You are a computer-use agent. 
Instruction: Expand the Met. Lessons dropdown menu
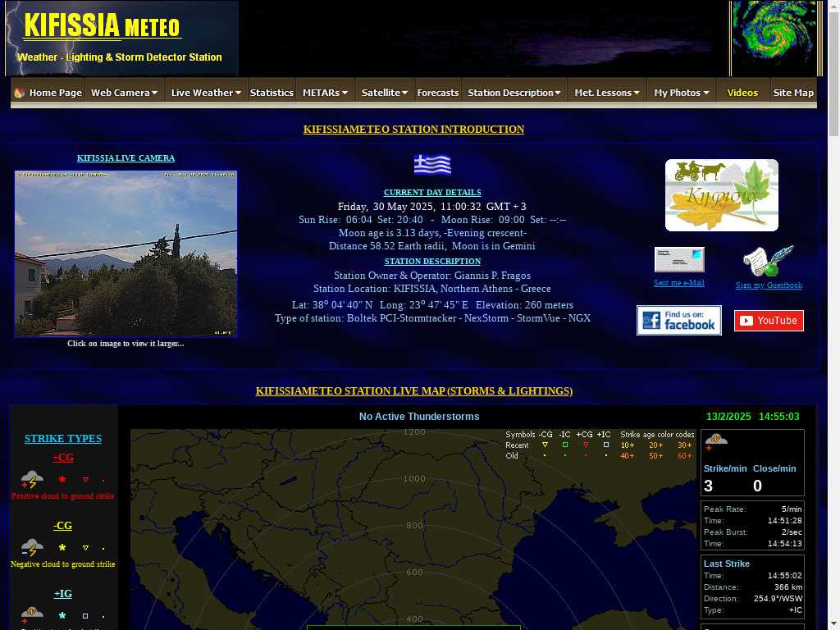[606, 93]
